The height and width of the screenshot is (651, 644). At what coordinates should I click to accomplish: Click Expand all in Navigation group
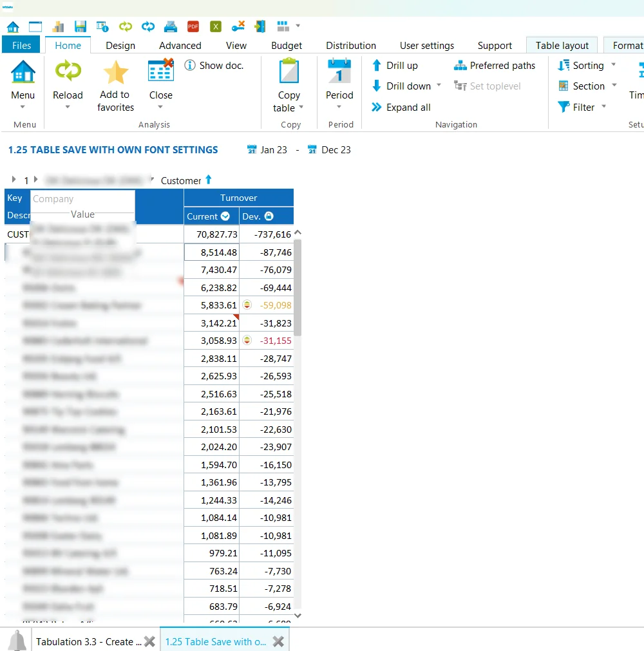[401, 107]
